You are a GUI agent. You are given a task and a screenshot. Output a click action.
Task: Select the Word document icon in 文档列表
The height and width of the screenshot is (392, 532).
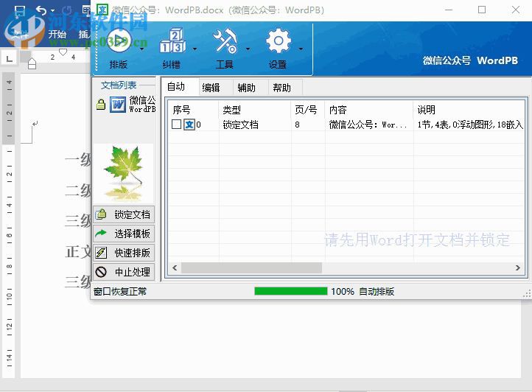coord(118,105)
